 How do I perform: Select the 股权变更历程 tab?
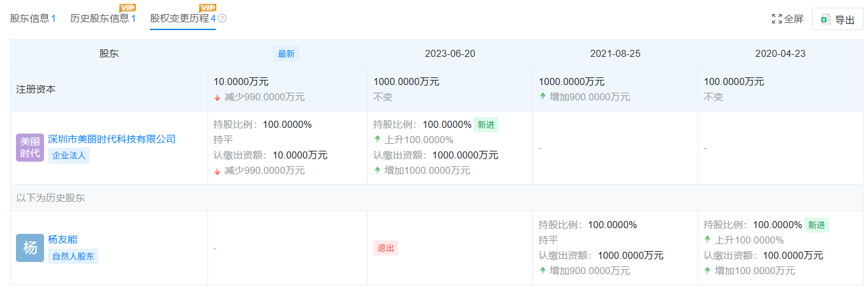183,19
